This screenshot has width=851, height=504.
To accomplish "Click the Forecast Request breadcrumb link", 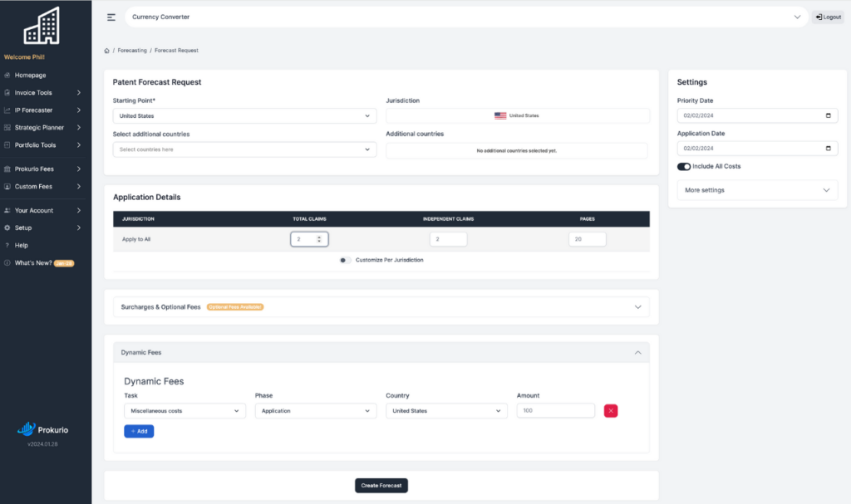I will tap(176, 51).
